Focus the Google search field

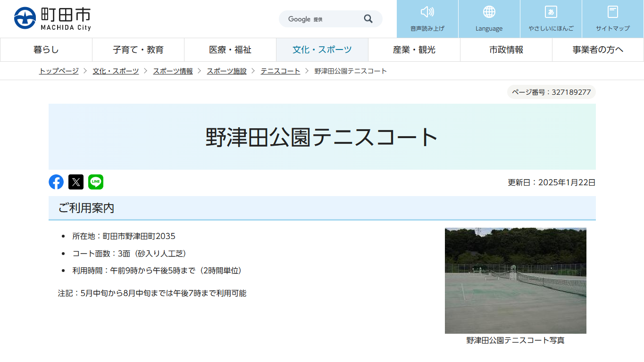[321, 19]
